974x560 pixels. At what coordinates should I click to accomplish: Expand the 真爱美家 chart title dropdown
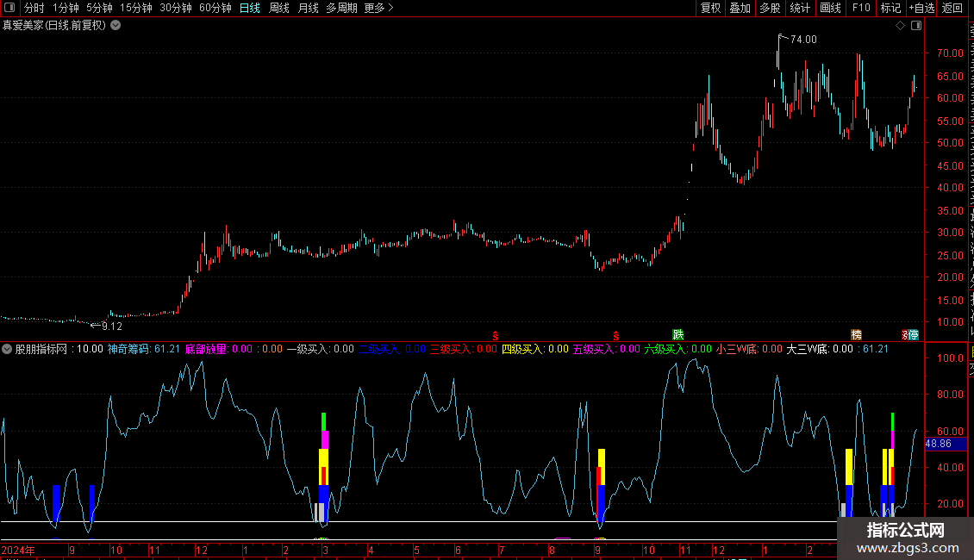pyautogui.click(x=116, y=26)
